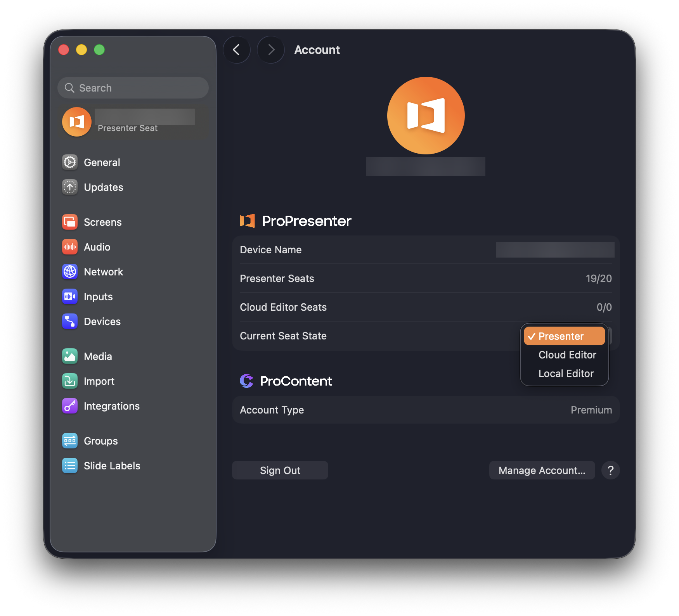Viewport: 679px width, 616px height.
Task: Click the ProPresenter section logo icon
Action: [x=247, y=221]
